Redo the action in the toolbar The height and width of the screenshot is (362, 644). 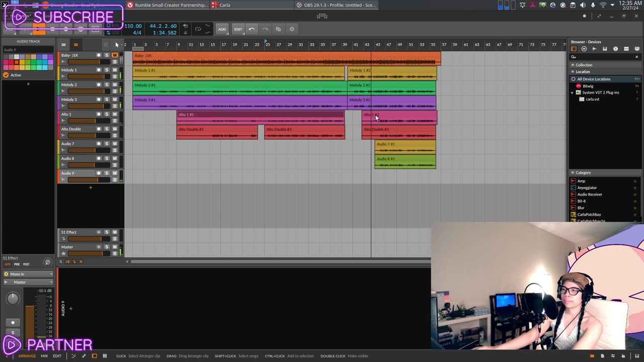pos(265,29)
